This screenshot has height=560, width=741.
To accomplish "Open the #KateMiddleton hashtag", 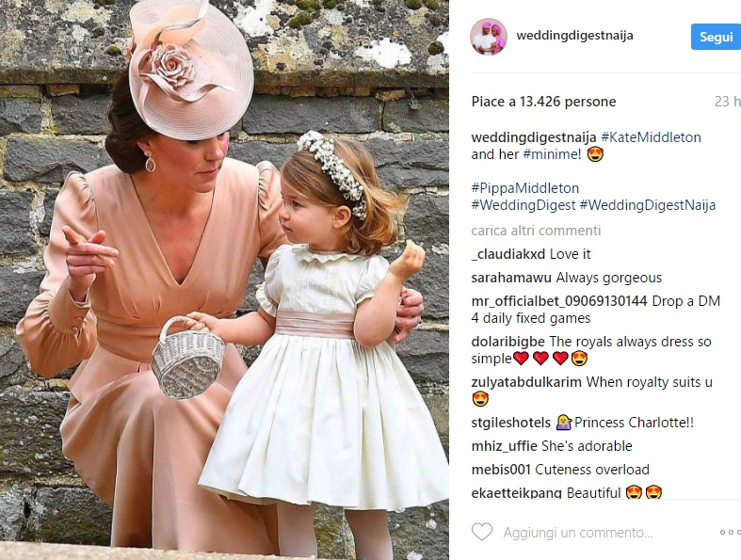I will 651,137.
